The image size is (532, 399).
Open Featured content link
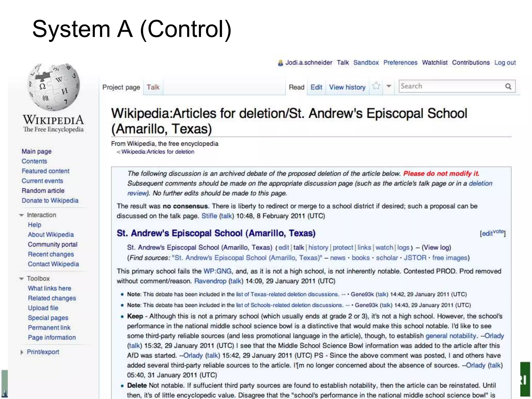click(x=45, y=171)
